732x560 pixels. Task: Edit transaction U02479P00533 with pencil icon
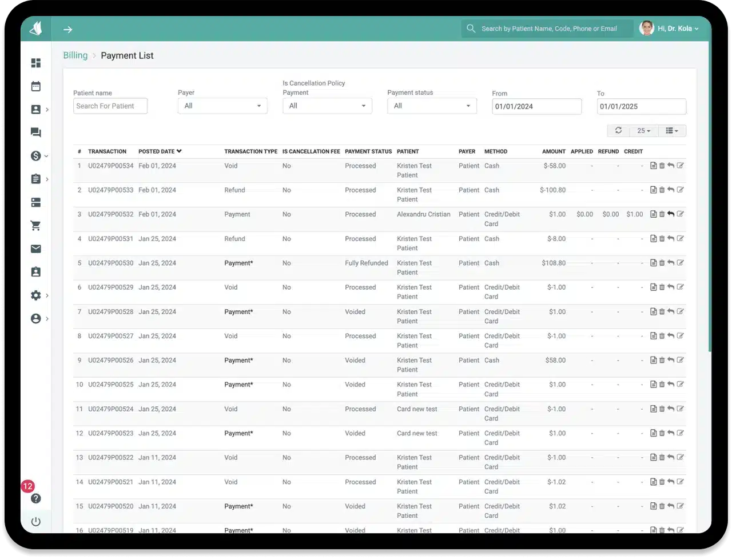tap(680, 190)
